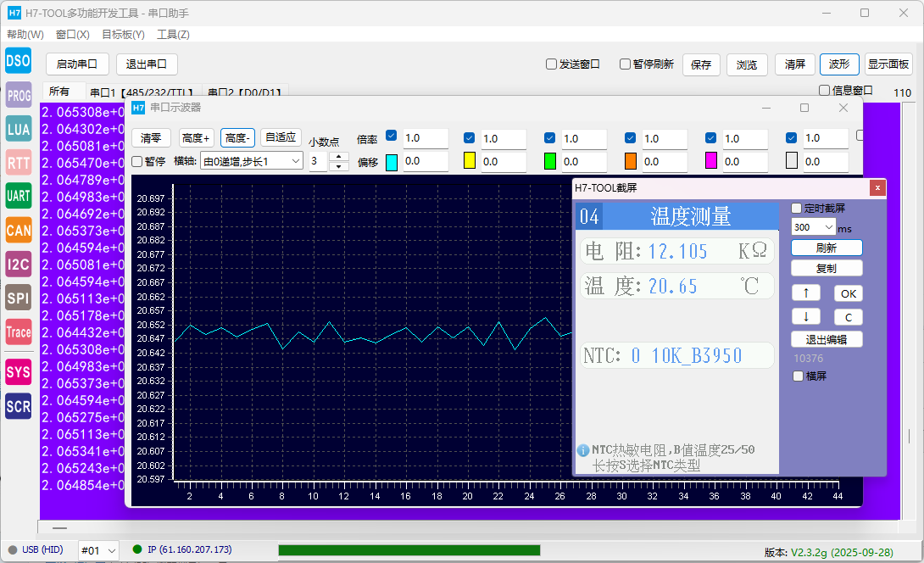Click the 启动串口 button
This screenshot has width=924, height=563.
[x=77, y=64]
